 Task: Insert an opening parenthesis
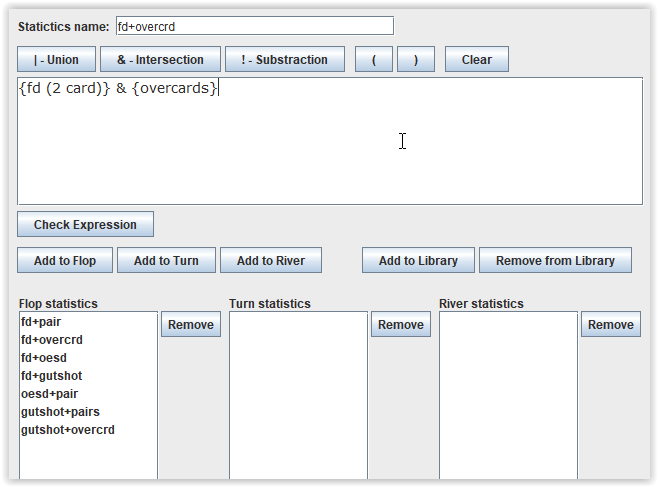pos(374,60)
